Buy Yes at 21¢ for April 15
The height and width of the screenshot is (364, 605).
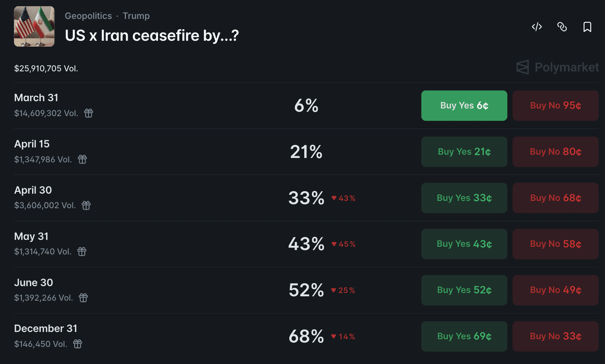coord(464,152)
